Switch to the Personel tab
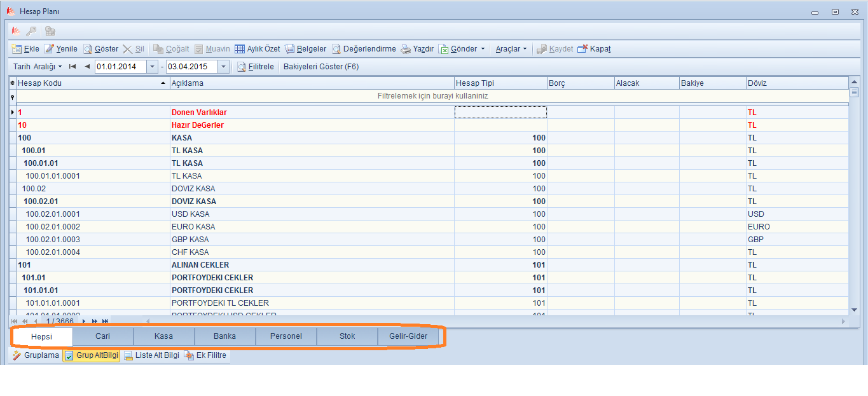 286,336
